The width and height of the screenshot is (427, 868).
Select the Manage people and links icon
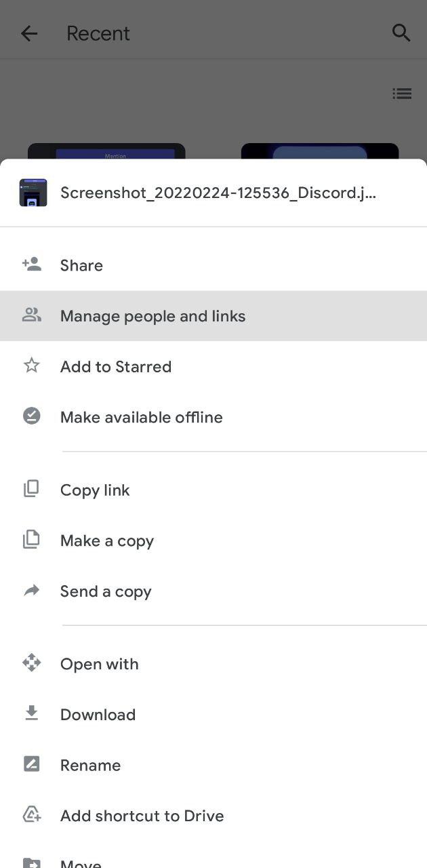click(x=31, y=315)
